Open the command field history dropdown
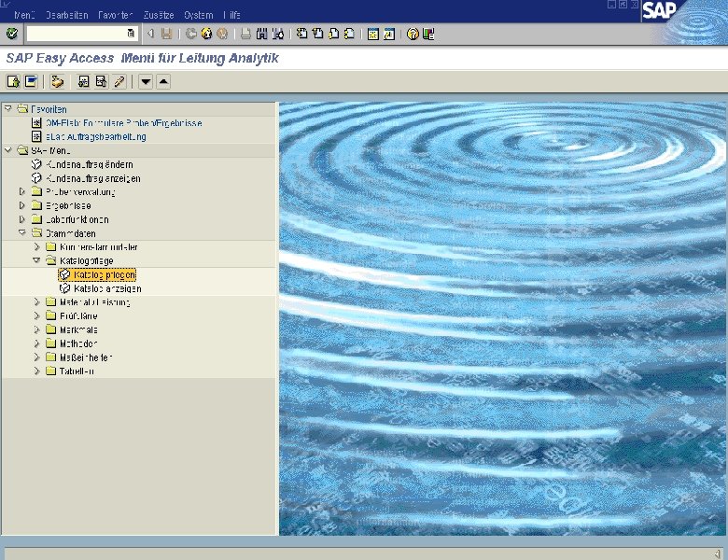The image size is (728, 560). pyautogui.click(x=131, y=34)
